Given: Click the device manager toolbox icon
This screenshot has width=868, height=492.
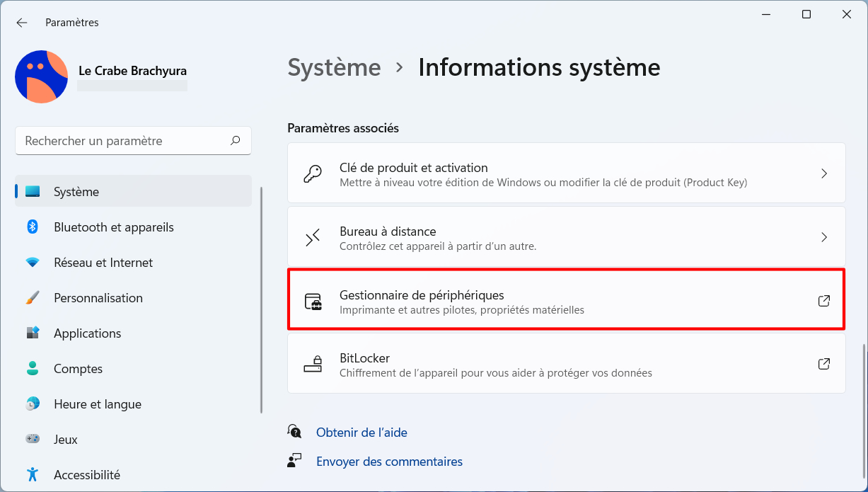Looking at the screenshot, I should pyautogui.click(x=313, y=302).
